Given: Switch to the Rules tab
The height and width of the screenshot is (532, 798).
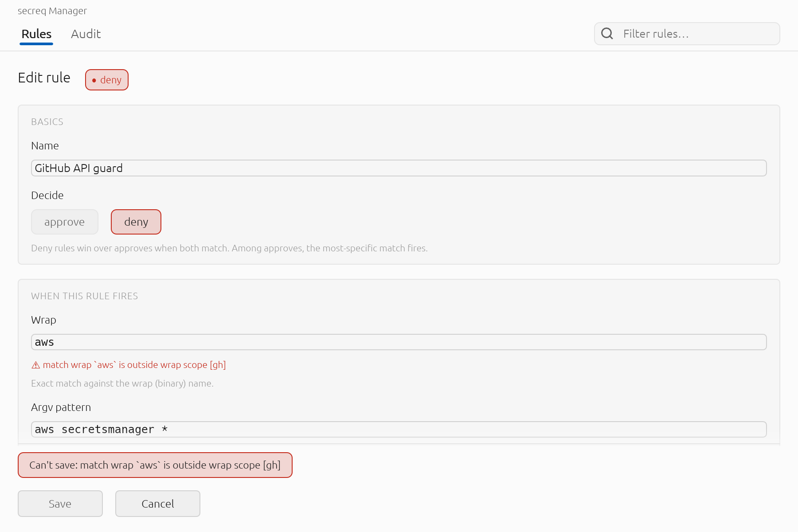Looking at the screenshot, I should tap(36, 34).
